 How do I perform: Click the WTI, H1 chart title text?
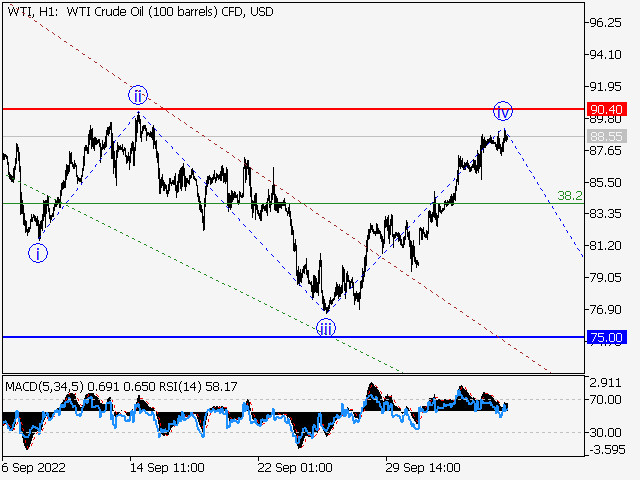[x=140, y=12]
